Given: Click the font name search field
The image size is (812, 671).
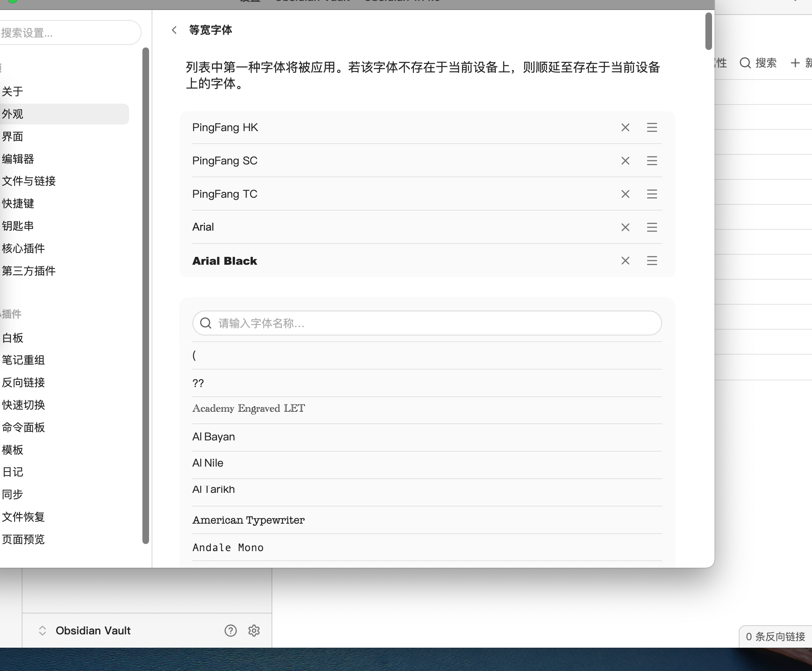Looking at the screenshot, I should tap(427, 323).
